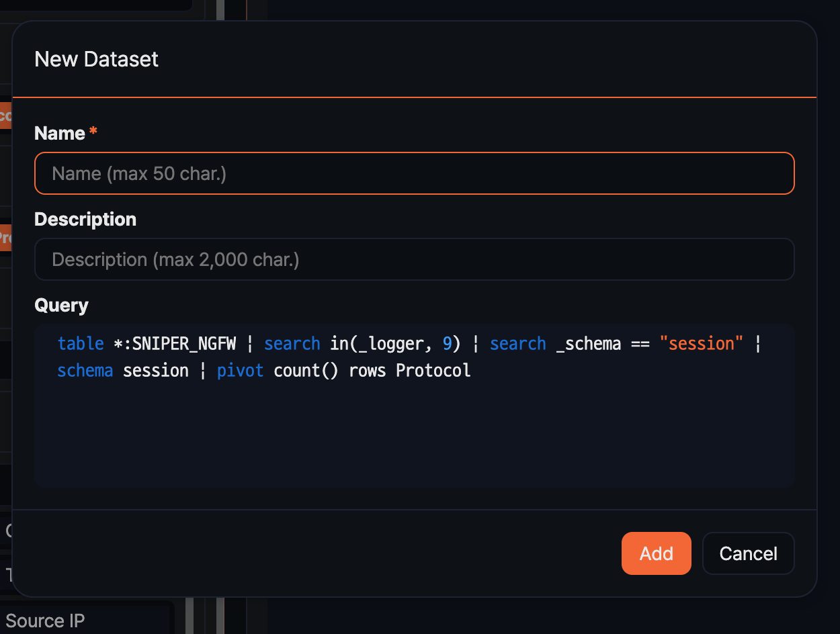This screenshot has width=840, height=634.
Task: Click the 'Protocol' word in the query
Action: coord(433,370)
